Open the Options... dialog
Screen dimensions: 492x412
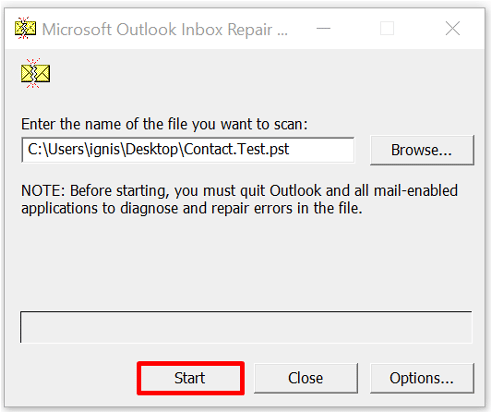click(x=422, y=378)
